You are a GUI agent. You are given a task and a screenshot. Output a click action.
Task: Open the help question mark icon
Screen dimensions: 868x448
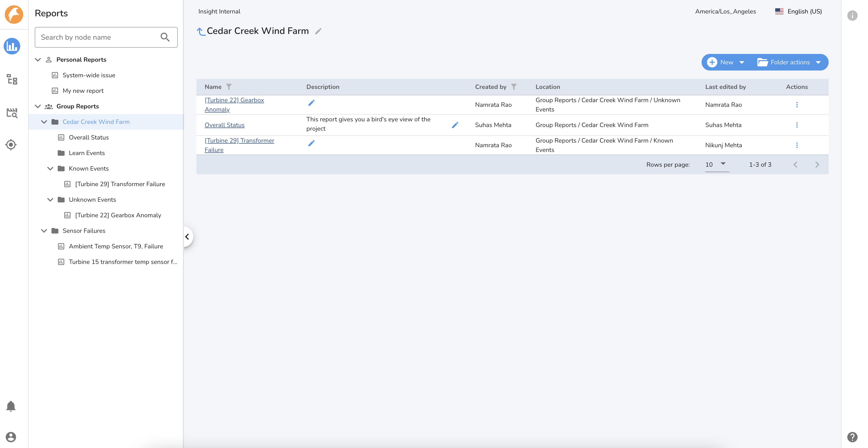pos(852,437)
